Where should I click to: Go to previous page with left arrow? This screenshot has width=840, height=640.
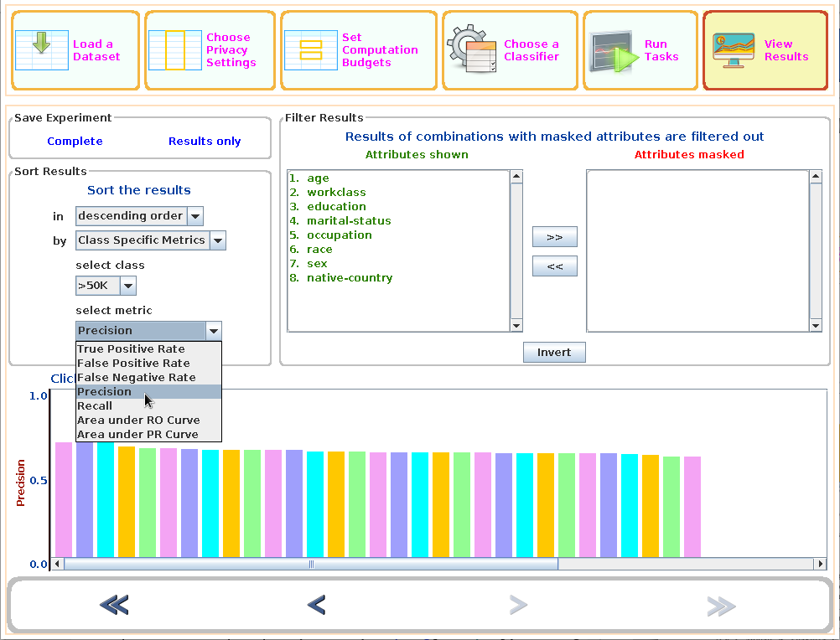point(316,605)
